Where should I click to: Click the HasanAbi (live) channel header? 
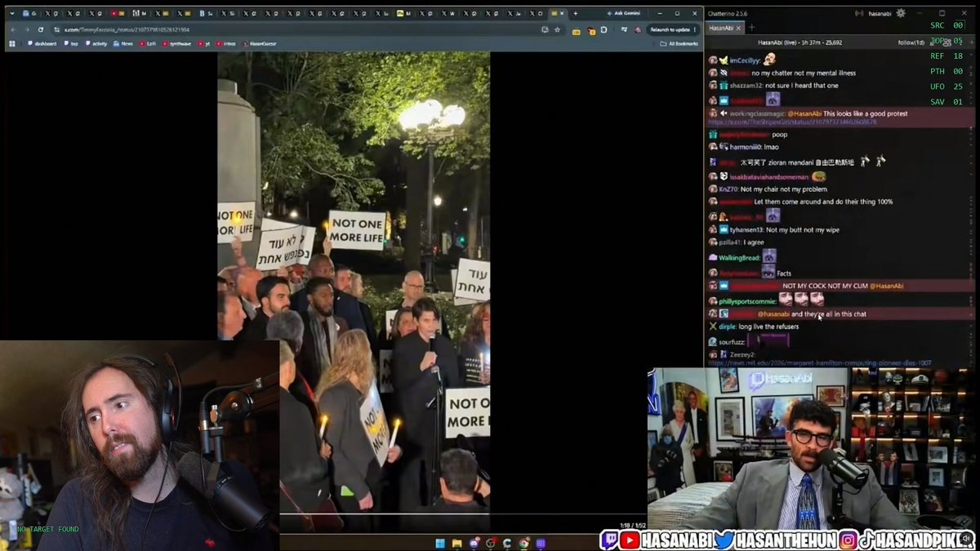(800, 42)
